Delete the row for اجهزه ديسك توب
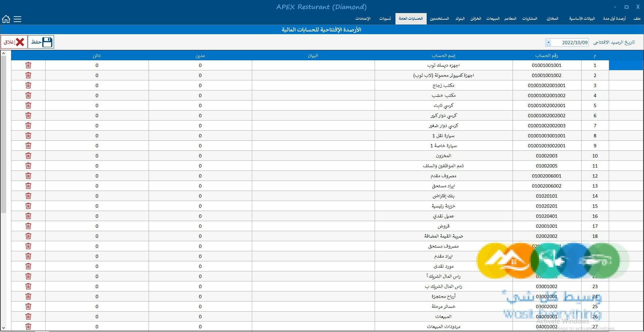The height and width of the screenshot is (332, 644). pos(28,65)
